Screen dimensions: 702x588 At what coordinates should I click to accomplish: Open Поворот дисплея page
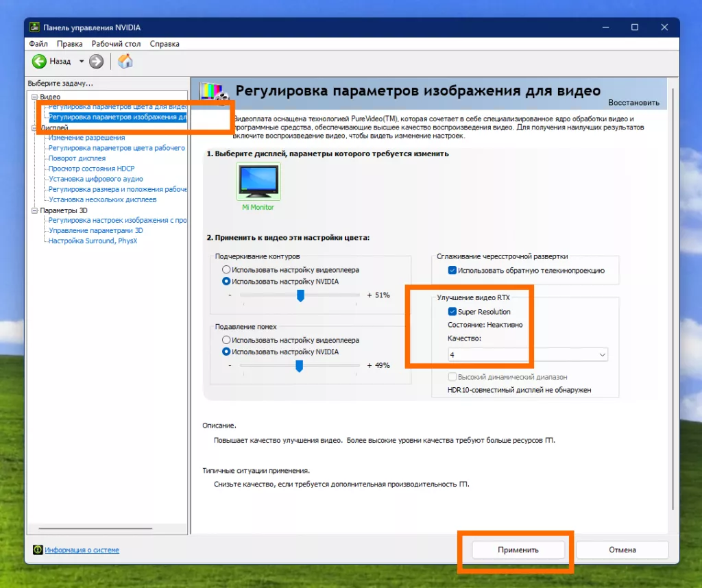(x=77, y=158)
